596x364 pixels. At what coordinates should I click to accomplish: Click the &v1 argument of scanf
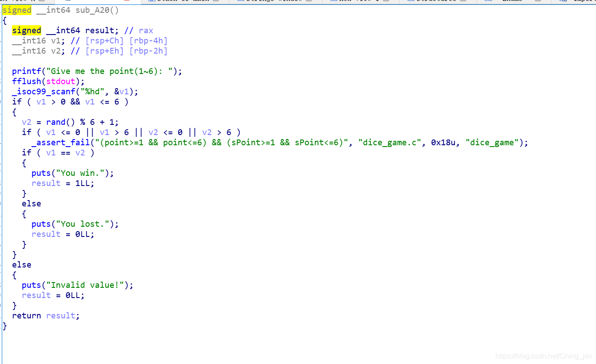122,92
